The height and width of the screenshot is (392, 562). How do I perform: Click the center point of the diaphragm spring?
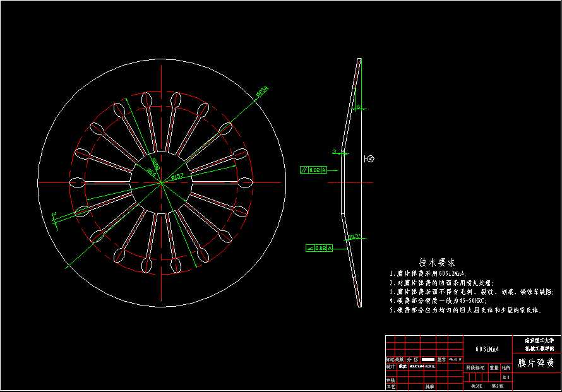tap(162, 182)
